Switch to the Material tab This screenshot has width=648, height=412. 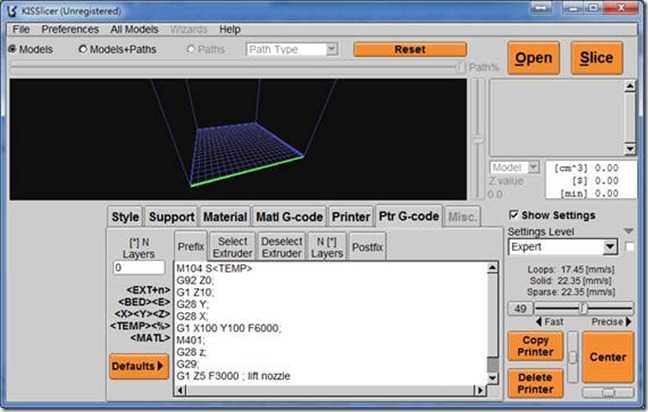tap(225, 217)
